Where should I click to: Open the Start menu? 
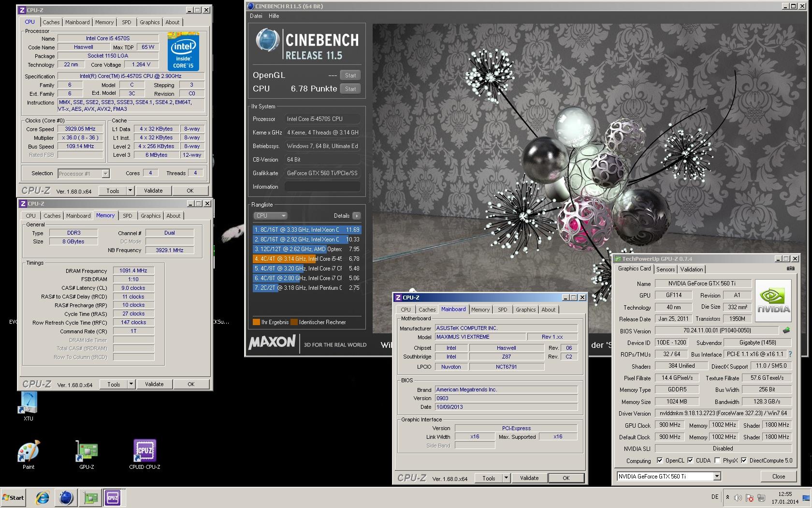pos(14,497)
